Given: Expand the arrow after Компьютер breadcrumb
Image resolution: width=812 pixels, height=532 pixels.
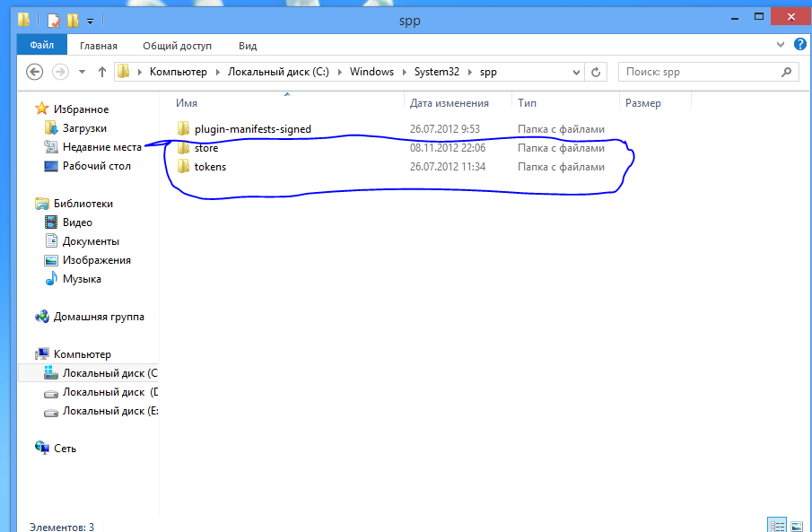Looking at the screenshot, I should (217, 72).
